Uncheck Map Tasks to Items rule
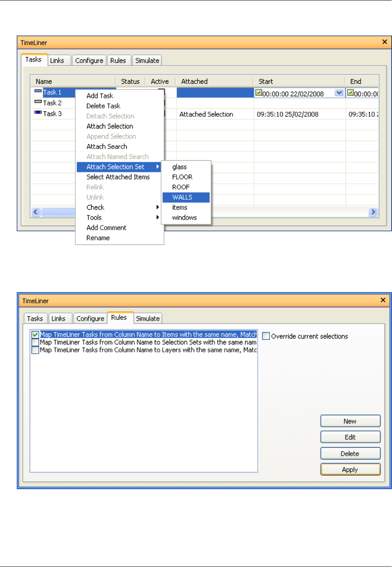The width and height of the screenshot is (392, 567). point(36,335)
